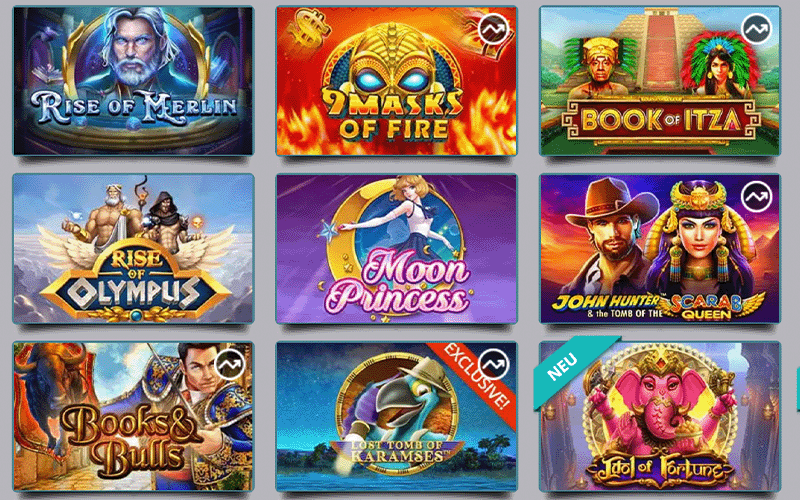The width and height of the screenshot is (800, 500).
Task: Launch the 9 Masks of Fire slot
Action: tap(396, 81)
